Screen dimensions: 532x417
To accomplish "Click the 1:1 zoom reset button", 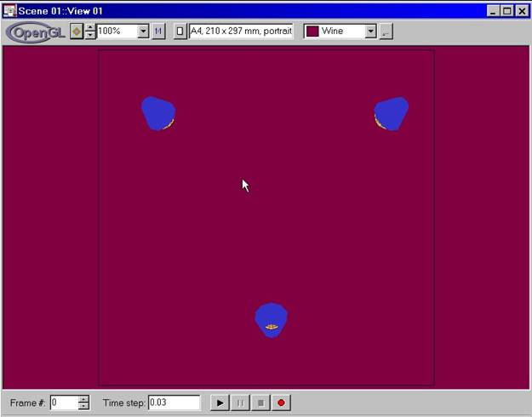I will pos(158,31).
